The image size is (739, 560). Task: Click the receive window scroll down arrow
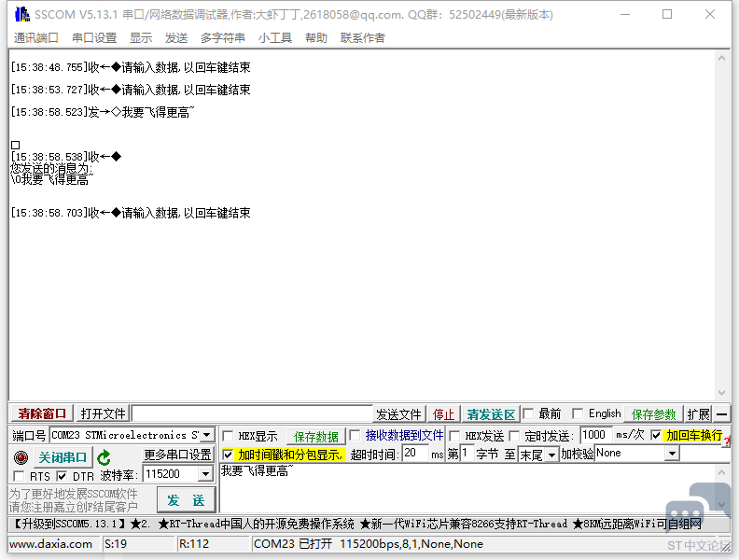(x=721, y=393)
